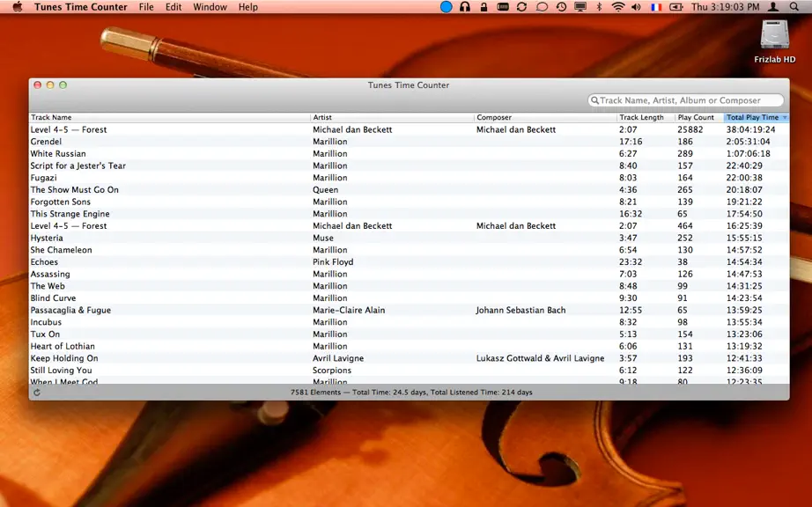The height and width of the screenshot is (507, 812).
Task: Sort by Track Length column header
Action: [x=646, y=117]
